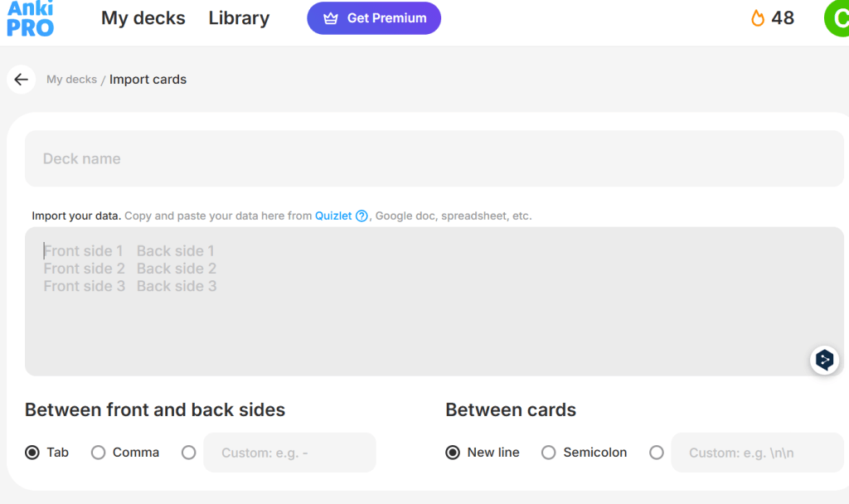
Task: Select the Comma separator option
Action: [99, 453]
